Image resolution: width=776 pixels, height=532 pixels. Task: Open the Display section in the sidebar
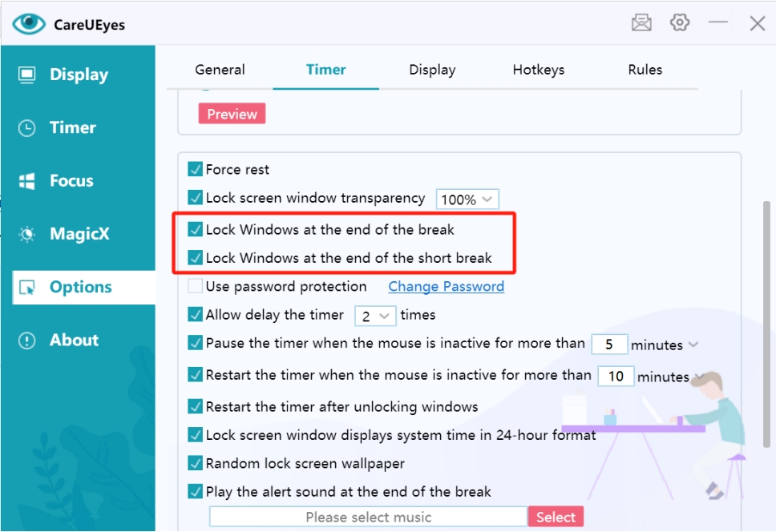click(x=78, y=75)
